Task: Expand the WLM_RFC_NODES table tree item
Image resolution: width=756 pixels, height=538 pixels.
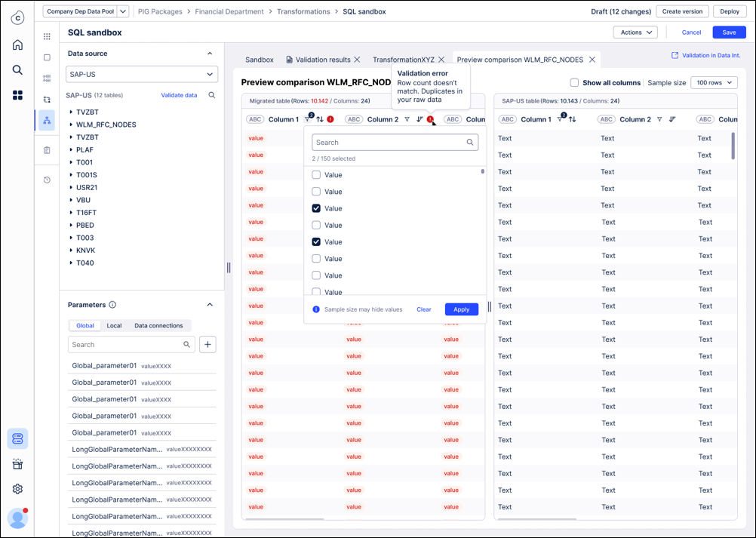Action: tap(71, 125)
